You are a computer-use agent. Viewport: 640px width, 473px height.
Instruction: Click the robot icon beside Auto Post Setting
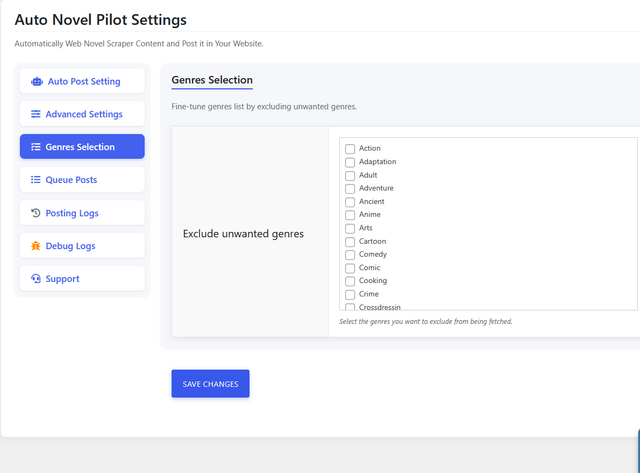[x=37, y=82]
